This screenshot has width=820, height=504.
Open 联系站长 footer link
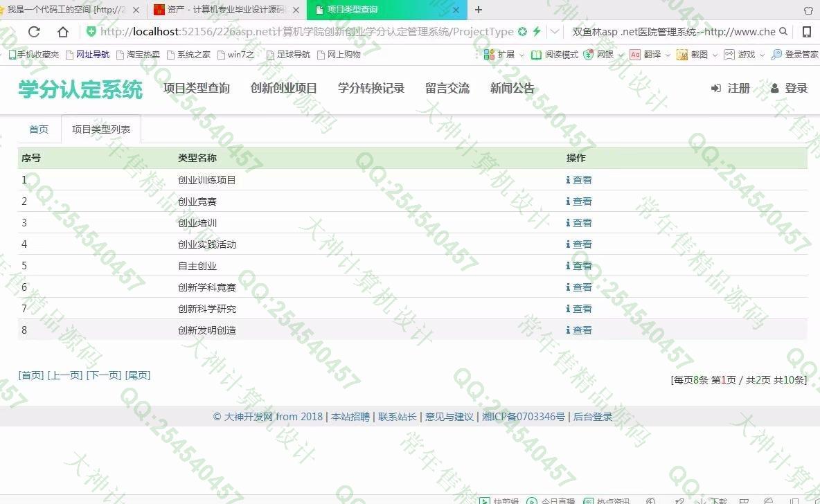pyautogui.click(x=398, y=417)
